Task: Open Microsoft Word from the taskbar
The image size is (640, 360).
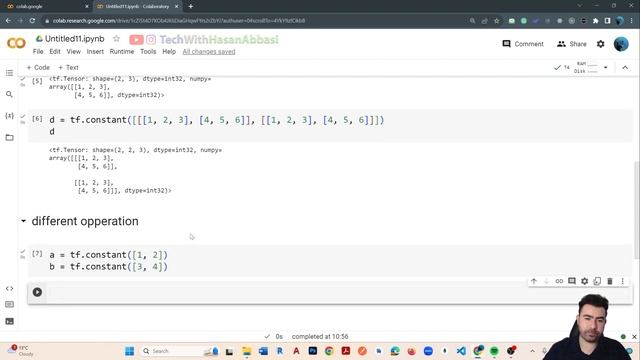Action: 263,351
